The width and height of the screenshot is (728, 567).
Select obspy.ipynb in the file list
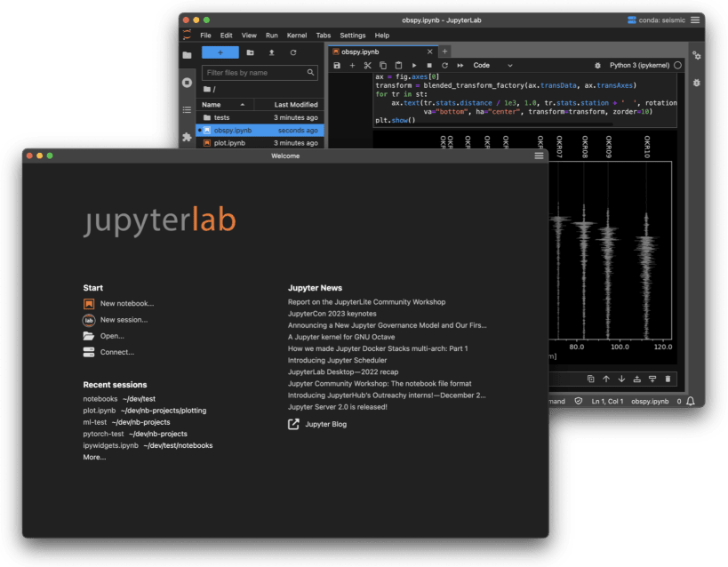[x=260, y=131]
